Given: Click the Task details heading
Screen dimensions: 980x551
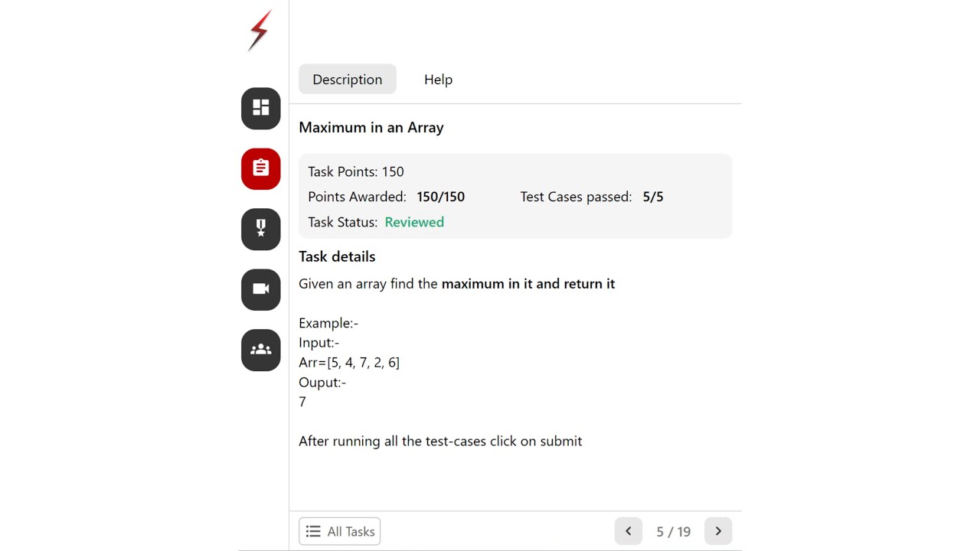Looking at the screenshot, I should tap(337, 256).
